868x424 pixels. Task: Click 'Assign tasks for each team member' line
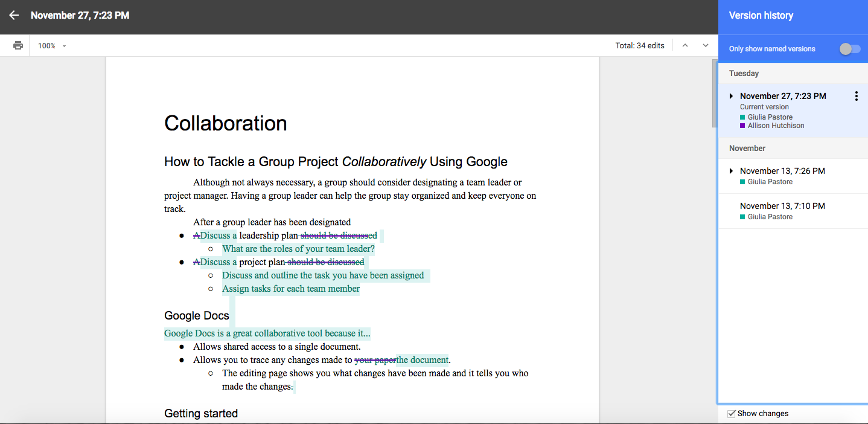click(x=291, y=289)
